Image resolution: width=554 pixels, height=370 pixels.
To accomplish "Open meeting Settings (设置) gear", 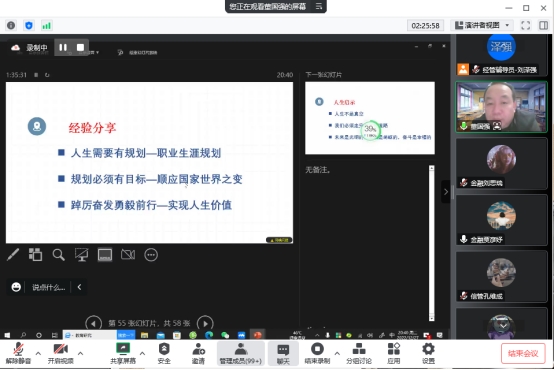I will tap(428, 353).
